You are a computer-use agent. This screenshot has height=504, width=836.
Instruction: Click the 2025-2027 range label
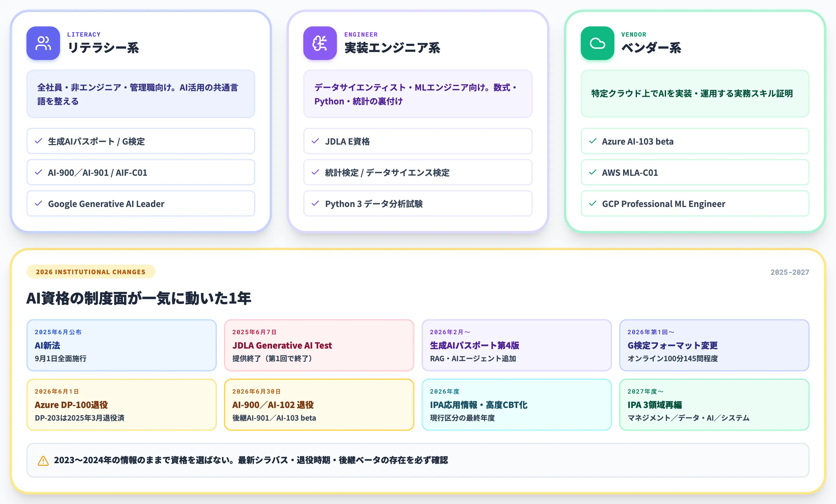click(x=789, y=272)
